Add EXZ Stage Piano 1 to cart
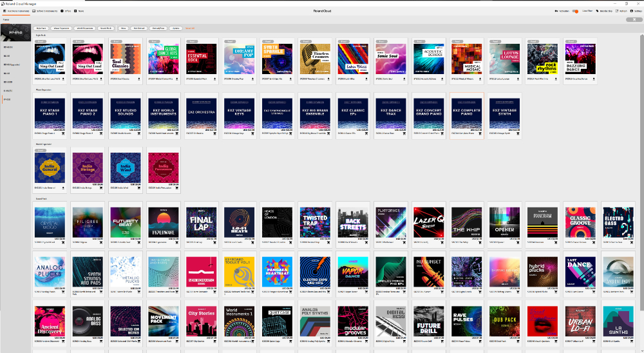The image size is (644, 353). (x=63, y=134)
